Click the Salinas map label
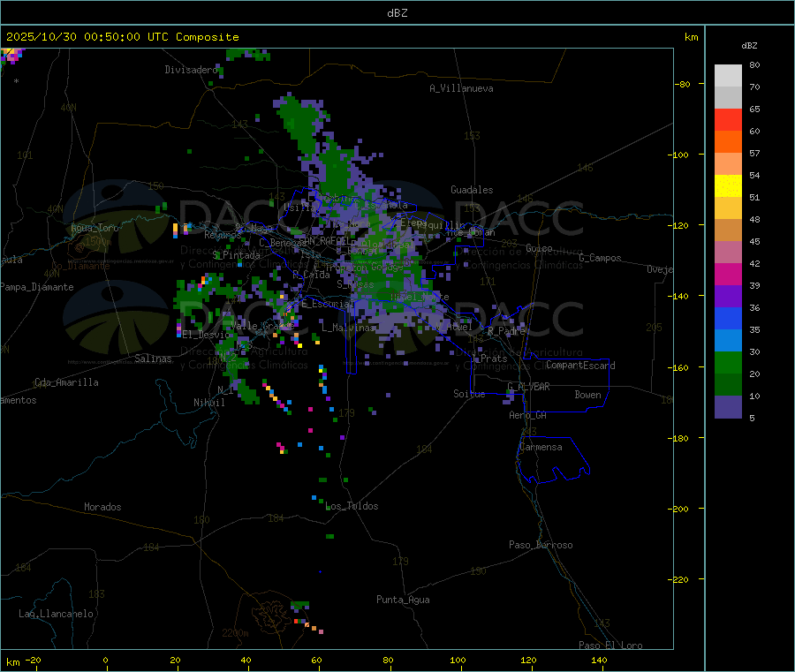Viewport: 795px width, 672px height. point(153,359)
